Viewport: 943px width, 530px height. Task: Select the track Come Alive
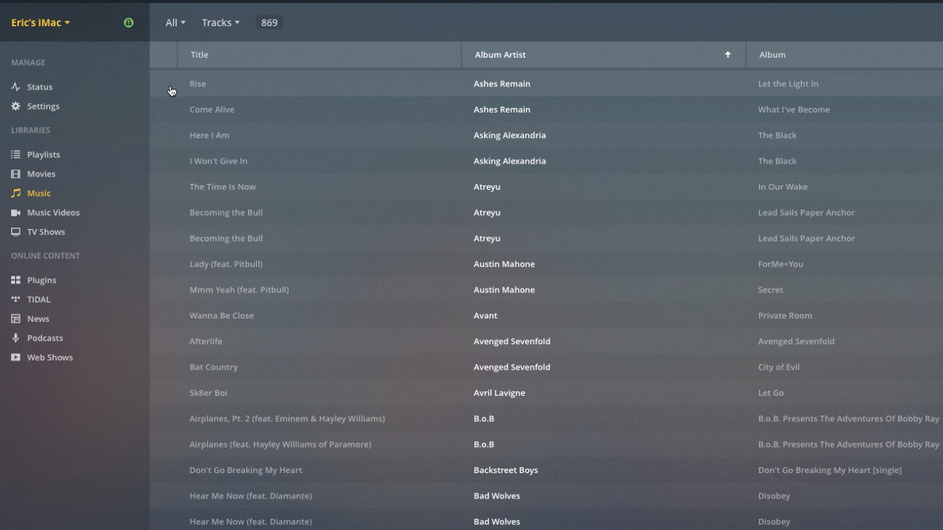tap(212, 109)
